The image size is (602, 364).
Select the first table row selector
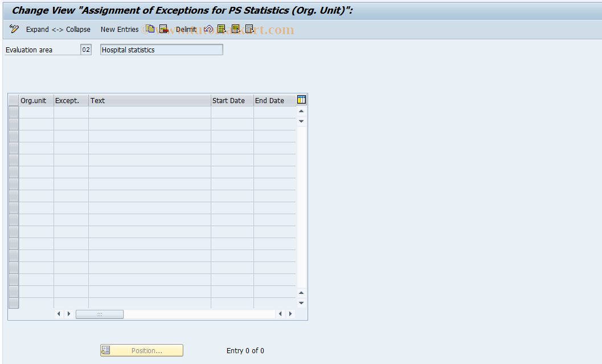14,112
